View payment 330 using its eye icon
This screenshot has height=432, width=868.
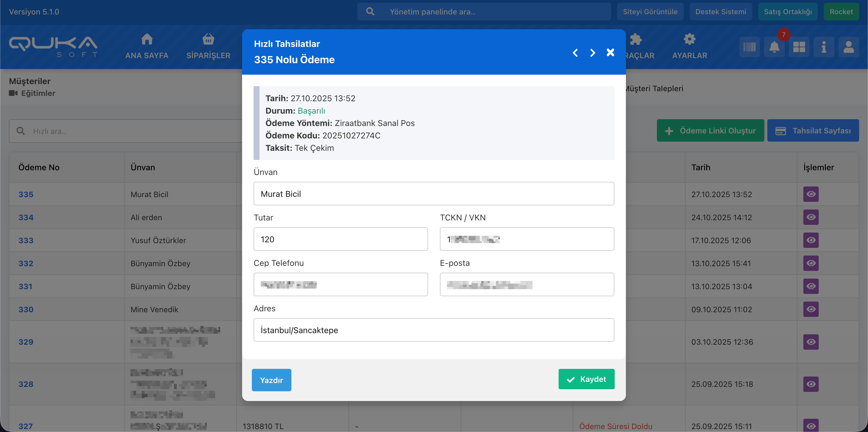(811, 309)
